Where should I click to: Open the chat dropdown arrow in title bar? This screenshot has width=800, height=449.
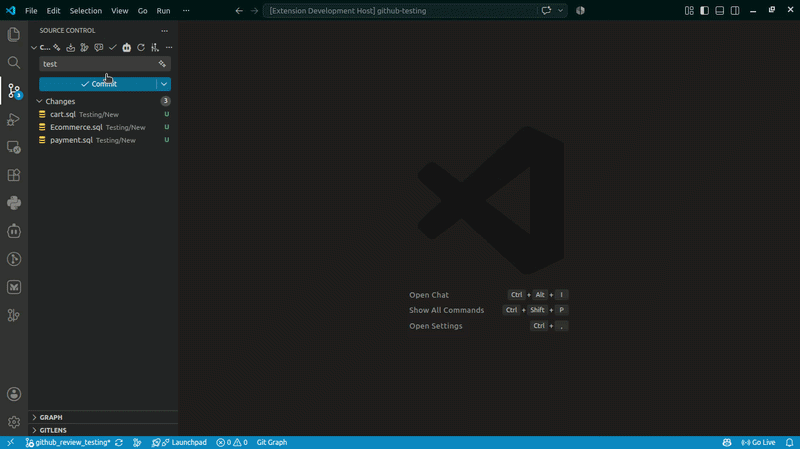560,10
